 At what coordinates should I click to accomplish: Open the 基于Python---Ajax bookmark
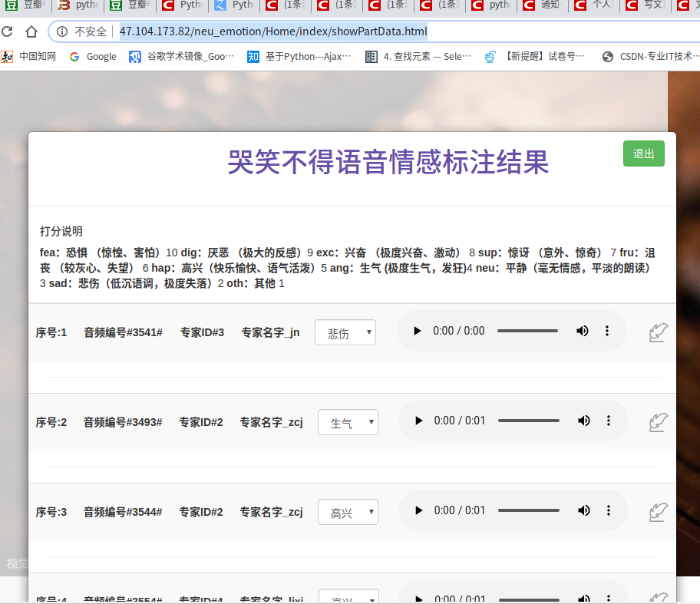coord(299,57)
